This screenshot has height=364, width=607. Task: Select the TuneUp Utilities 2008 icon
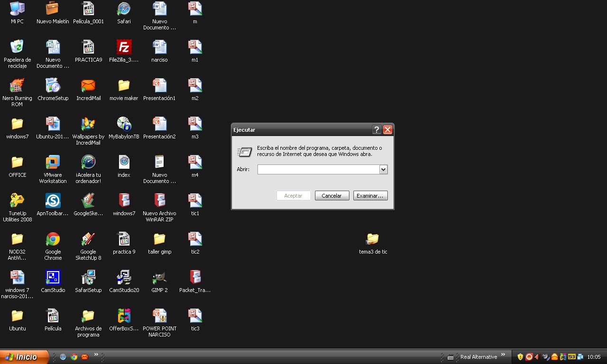pos(17,208)
